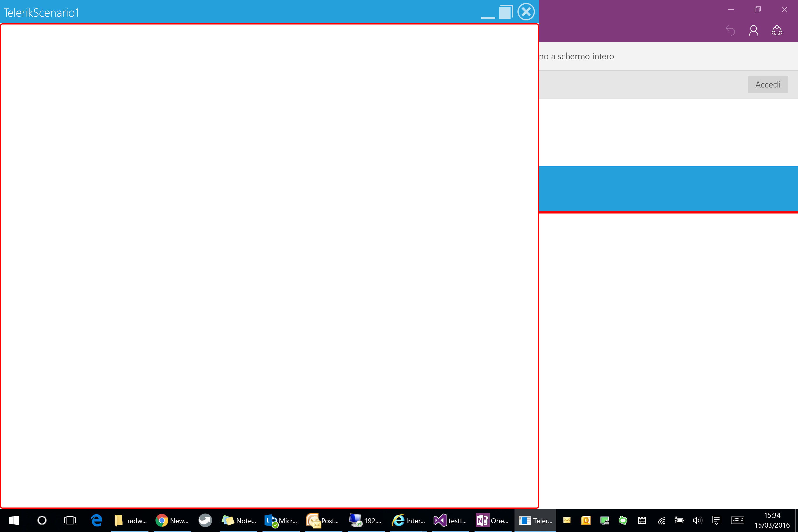This screenshot has width=798, height=532.
Task: Open the Internet Explorer taskbar window
Action: pyautogui.click(x=408, y=520)
